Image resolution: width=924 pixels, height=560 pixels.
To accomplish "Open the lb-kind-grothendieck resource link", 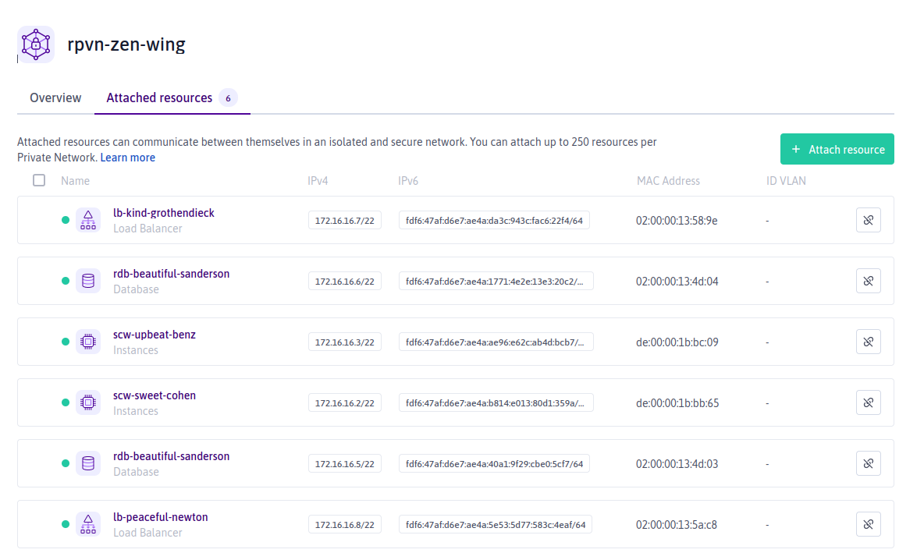I will [164, 213].
